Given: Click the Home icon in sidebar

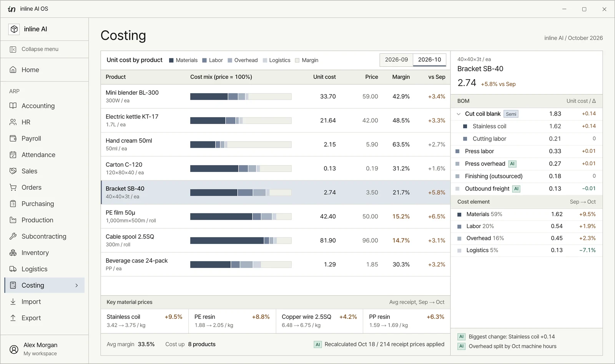Looking at the screenshot, I should [13, 70].
